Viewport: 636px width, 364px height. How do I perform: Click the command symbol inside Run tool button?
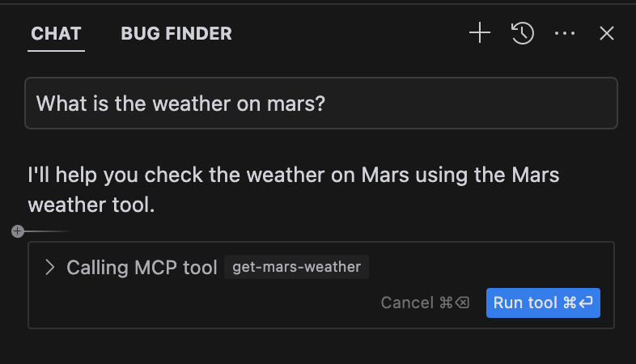(570, 303)
